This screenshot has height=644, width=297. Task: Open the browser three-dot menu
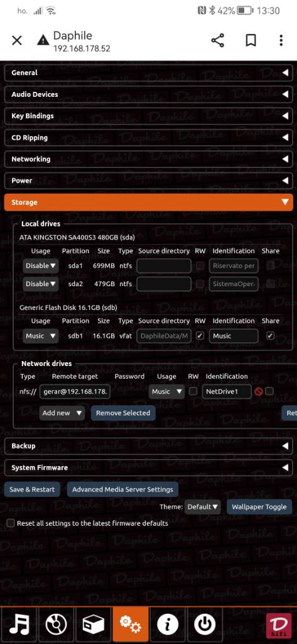click(x=281, y=40)
